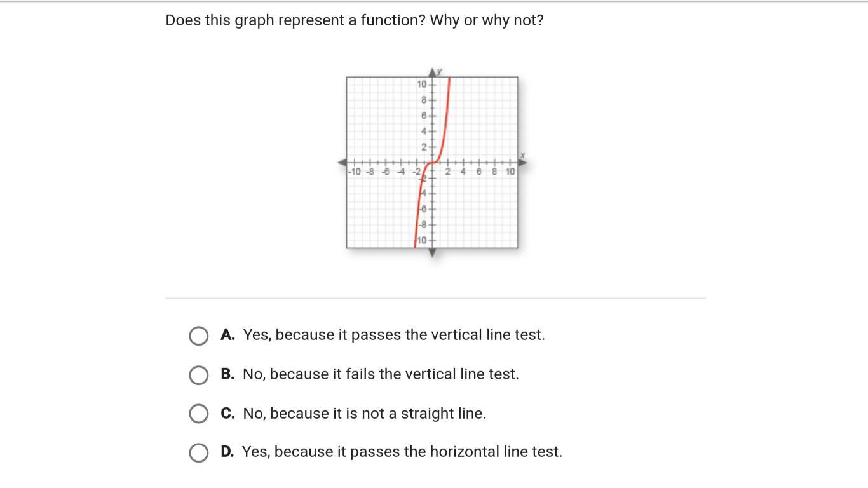Click the bold 'C.' option letter
The image size is (868, 488).
pyautogui.click(x=227, y=414)
